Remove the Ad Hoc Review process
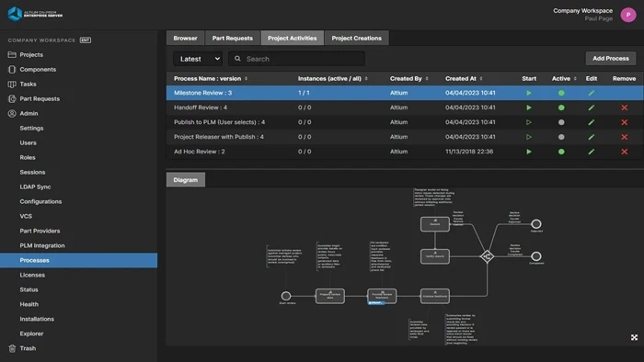Viewport: 644px width, 362px height. click(x=625, y=152)
